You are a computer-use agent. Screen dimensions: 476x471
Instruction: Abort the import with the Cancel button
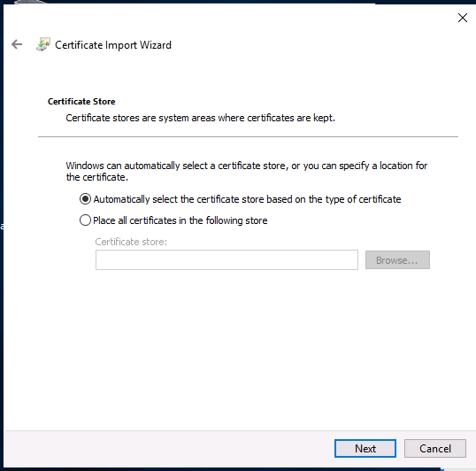pos(435,448)
